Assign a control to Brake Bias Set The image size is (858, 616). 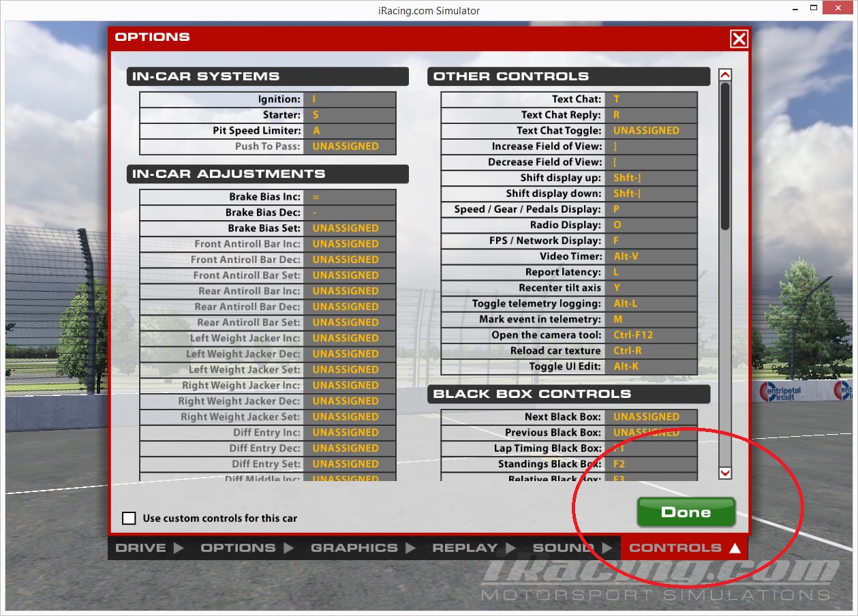[350, 228]
